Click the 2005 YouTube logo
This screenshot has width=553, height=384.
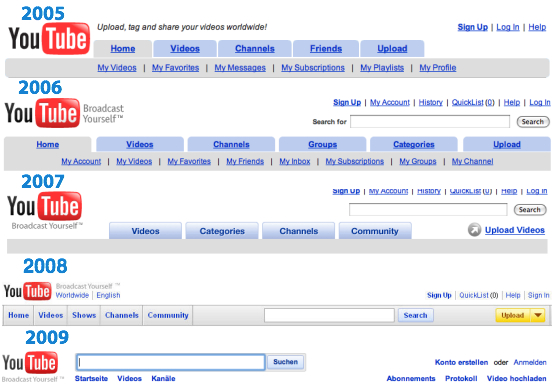point(49,38)
